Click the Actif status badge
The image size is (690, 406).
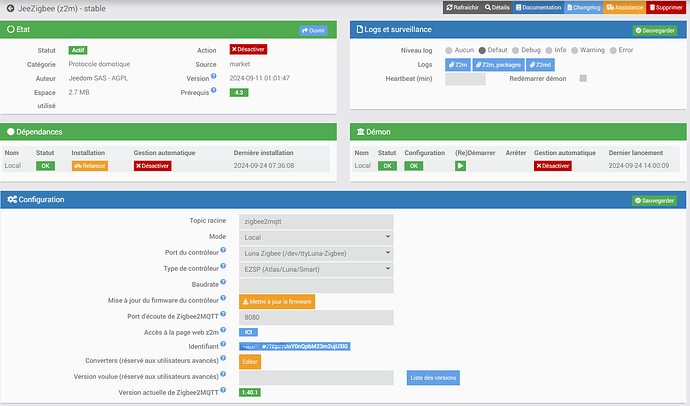[78, 50]
